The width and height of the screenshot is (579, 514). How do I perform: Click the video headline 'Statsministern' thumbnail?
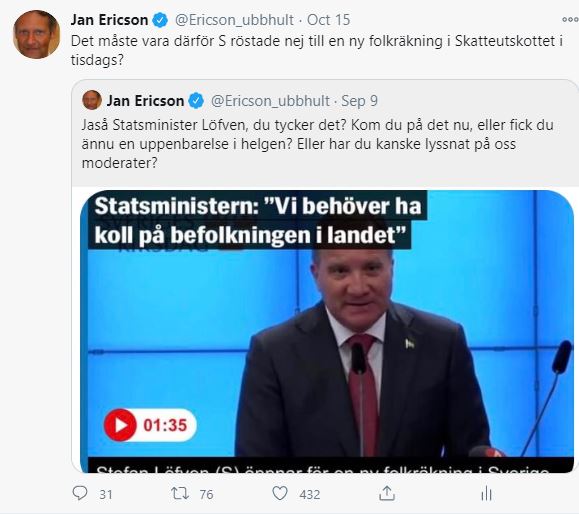click(x=257, y=220)
